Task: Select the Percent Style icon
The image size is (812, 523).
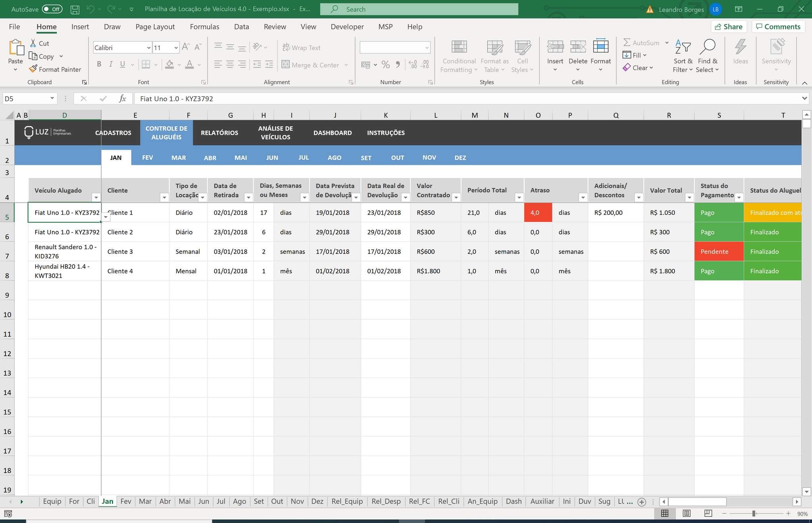Action: (x=385, y=65)
